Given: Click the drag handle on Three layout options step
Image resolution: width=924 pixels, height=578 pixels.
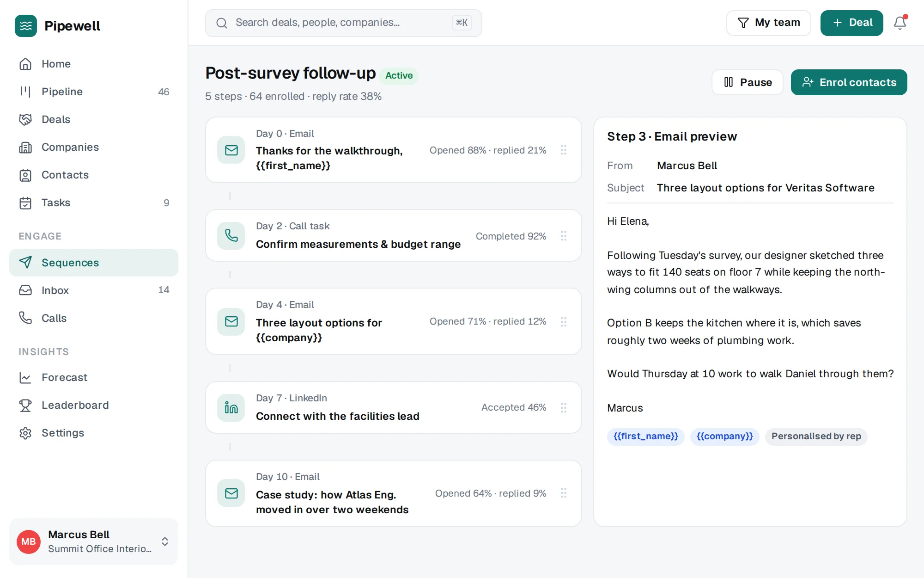Looking at the screenshot, I should pos(564,322).
